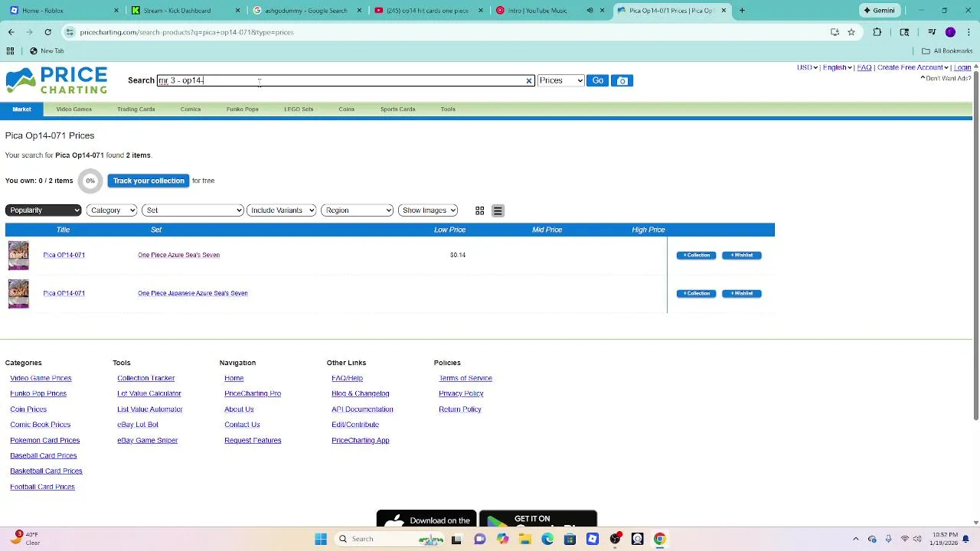This screenshot has width=980, height=551.
Task: Open the All Bookmarks folder
Action: click(948, 51)
